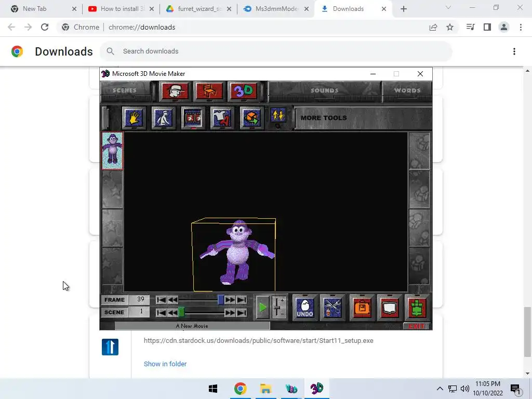Viewport: 532px width, 399px height.
Task: Switch to the Ms3dmmMode tab
Action: 276,9
